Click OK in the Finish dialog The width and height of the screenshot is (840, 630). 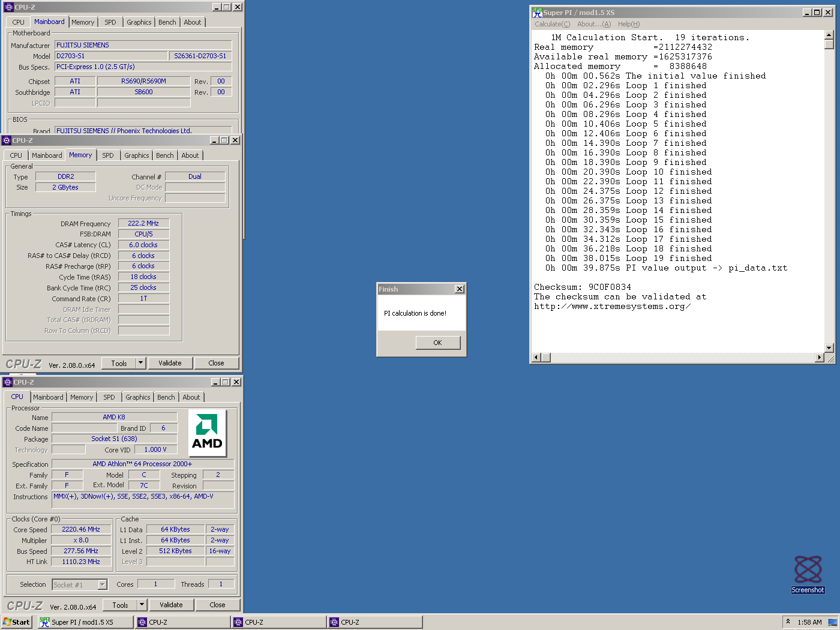click(x=437, y=343)
